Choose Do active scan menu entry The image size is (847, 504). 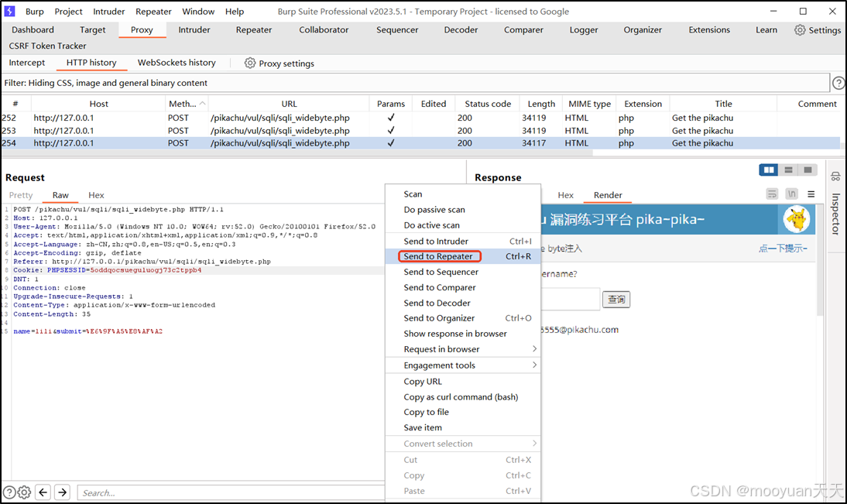pyautogui.click(x=463, y=225)
